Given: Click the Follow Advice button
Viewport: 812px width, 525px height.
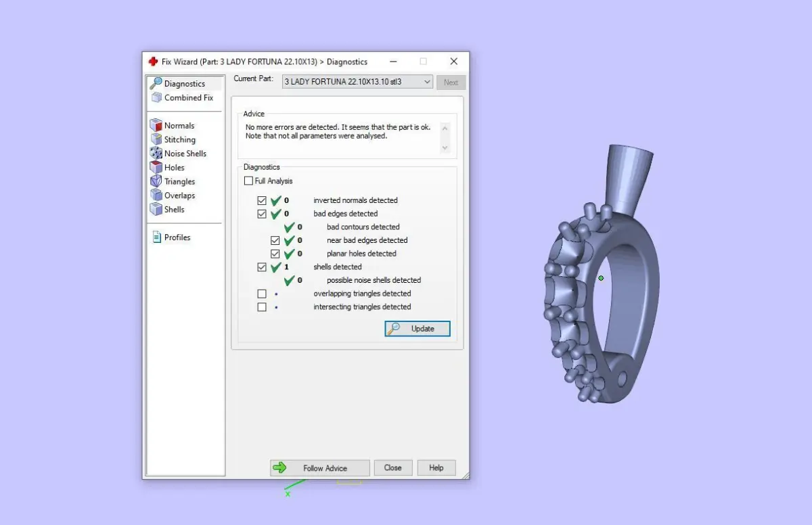Looking at the screenshot, I should point(320,468).
